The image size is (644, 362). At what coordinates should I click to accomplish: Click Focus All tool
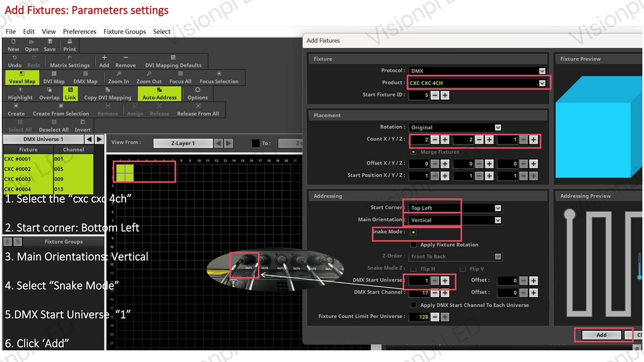[180, 78]
